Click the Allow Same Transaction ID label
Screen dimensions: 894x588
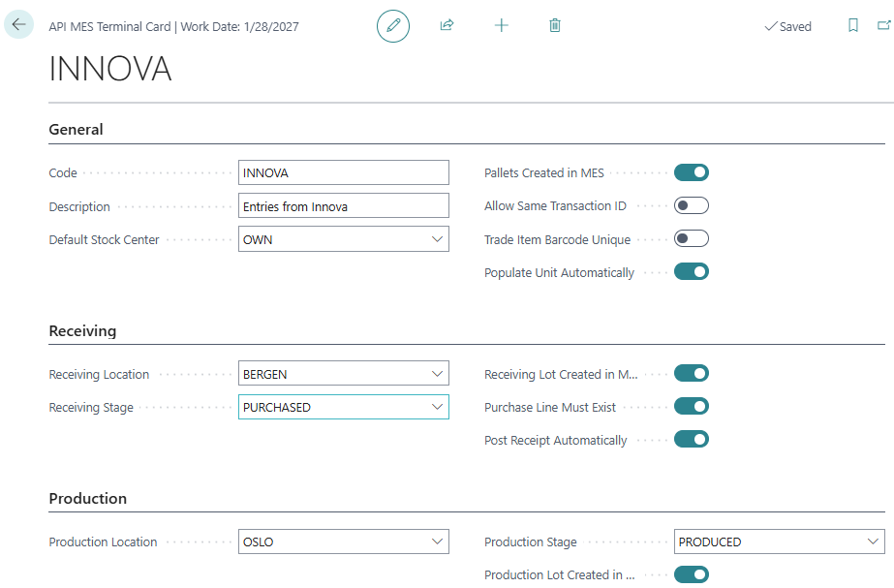tap(555, 206)
